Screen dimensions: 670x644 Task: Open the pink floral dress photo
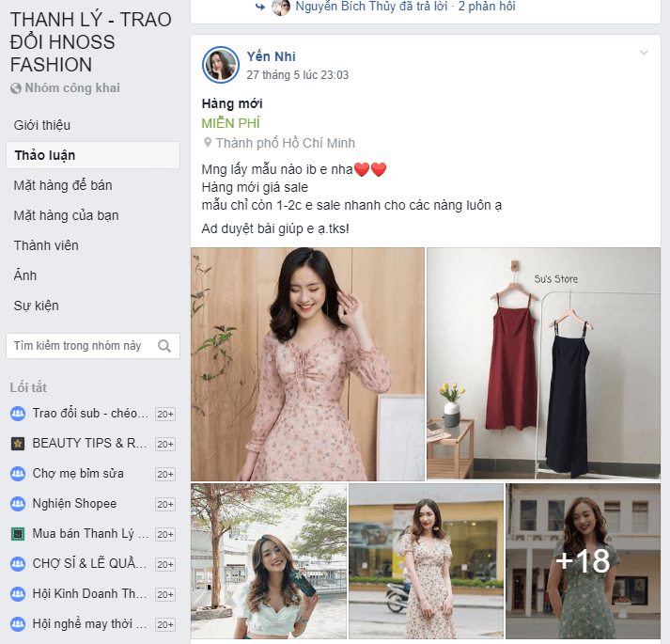pos(307,365)
